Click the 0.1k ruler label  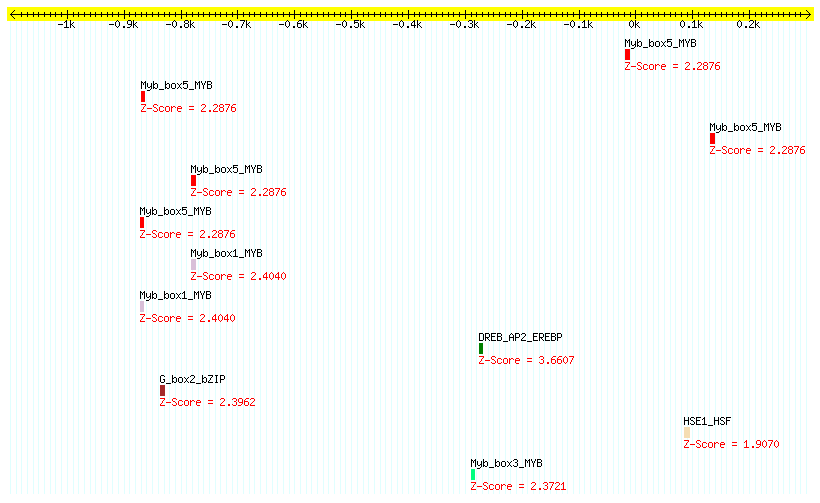coord(691,25)
